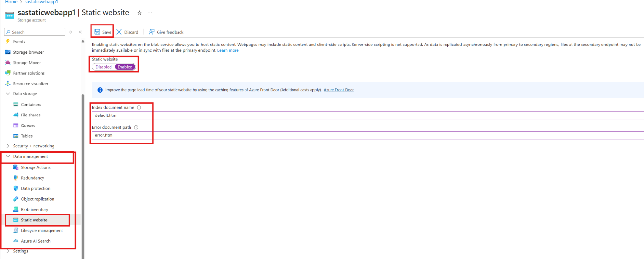644x259 pixels.
Task: Click the Discard button label
Action: tap(131, 32)
